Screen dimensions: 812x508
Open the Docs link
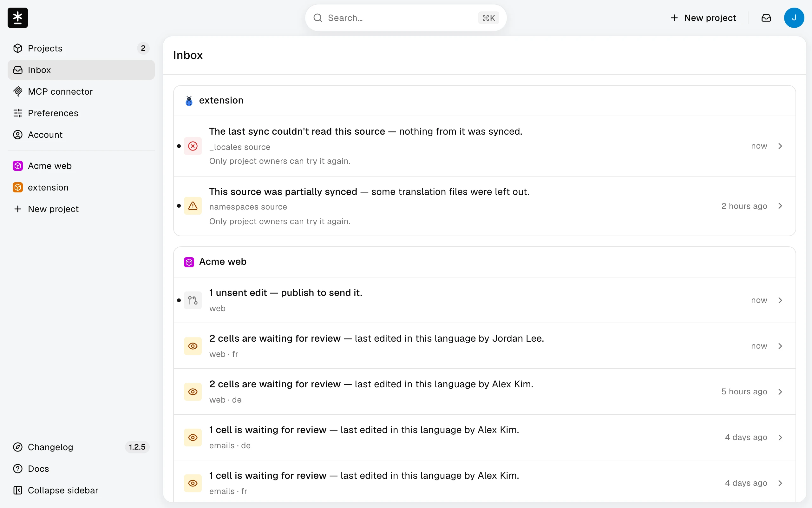click(x=81, y=468)
